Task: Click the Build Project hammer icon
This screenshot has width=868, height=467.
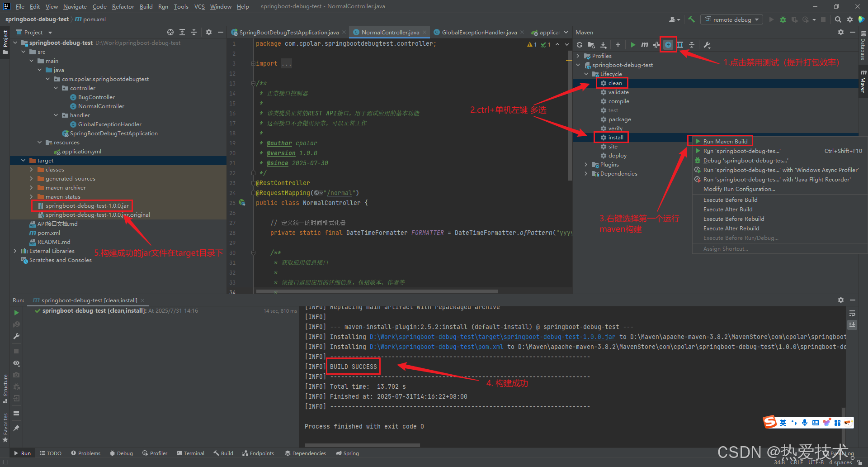Action: click(691, 19)
